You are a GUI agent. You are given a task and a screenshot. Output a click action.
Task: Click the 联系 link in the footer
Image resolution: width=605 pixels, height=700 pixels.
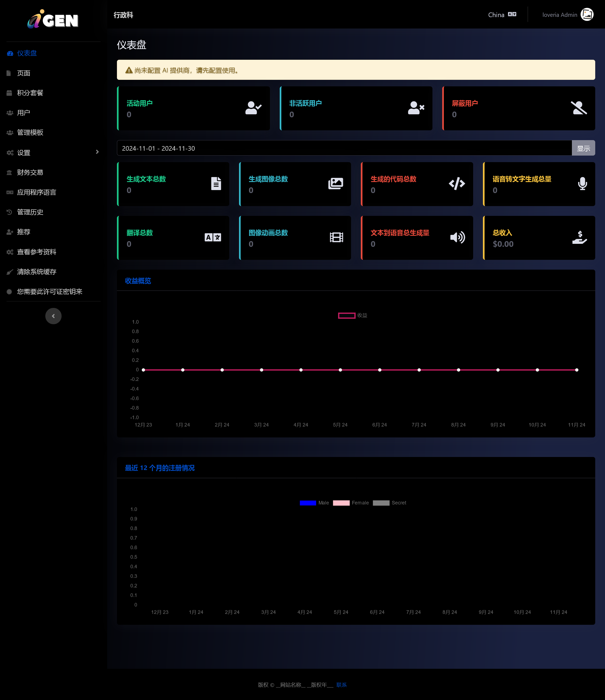coord(341,685)
